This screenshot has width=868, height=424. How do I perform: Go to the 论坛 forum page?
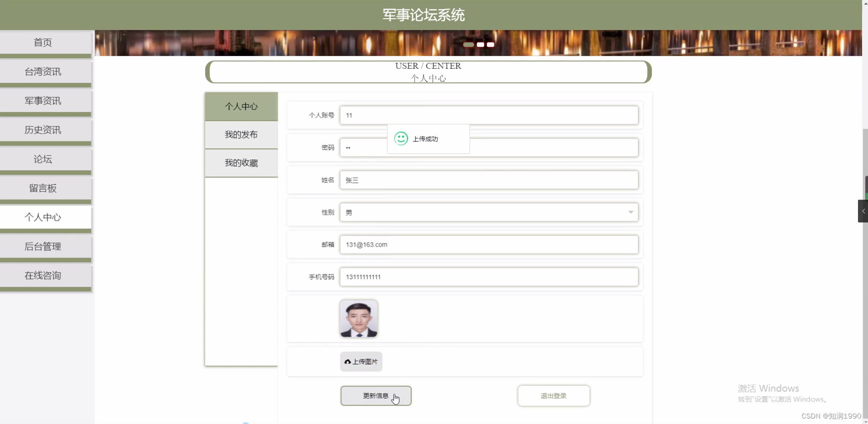pos(43,159)
